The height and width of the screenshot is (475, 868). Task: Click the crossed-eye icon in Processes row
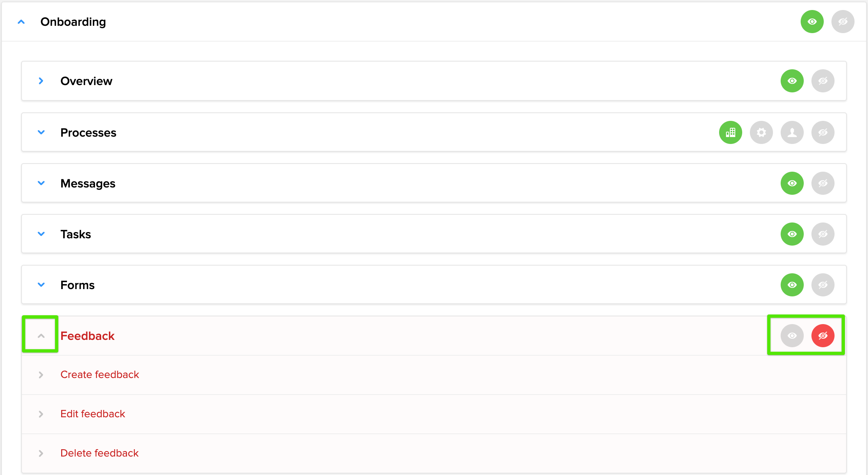[823, 132]
